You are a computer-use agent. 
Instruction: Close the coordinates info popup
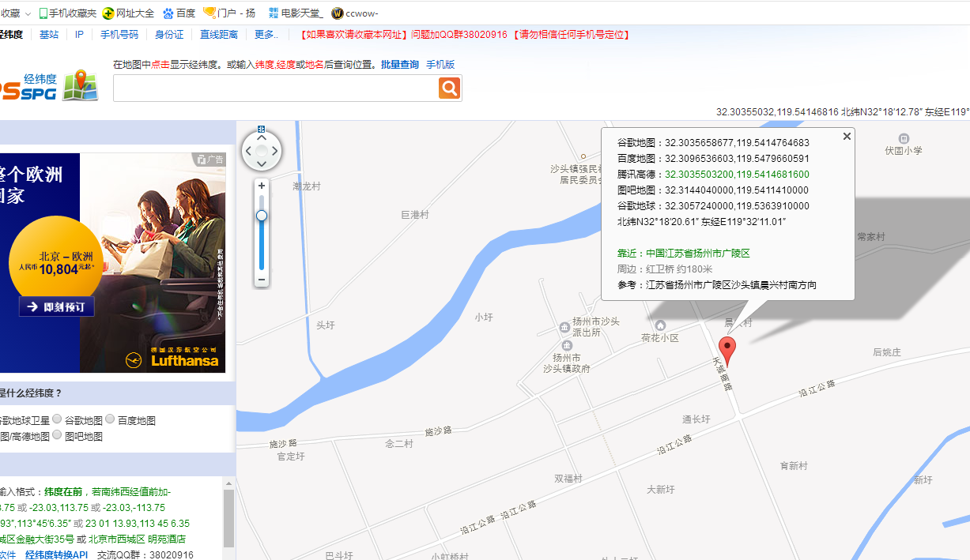pyautogui.click(x=847, y=137)
